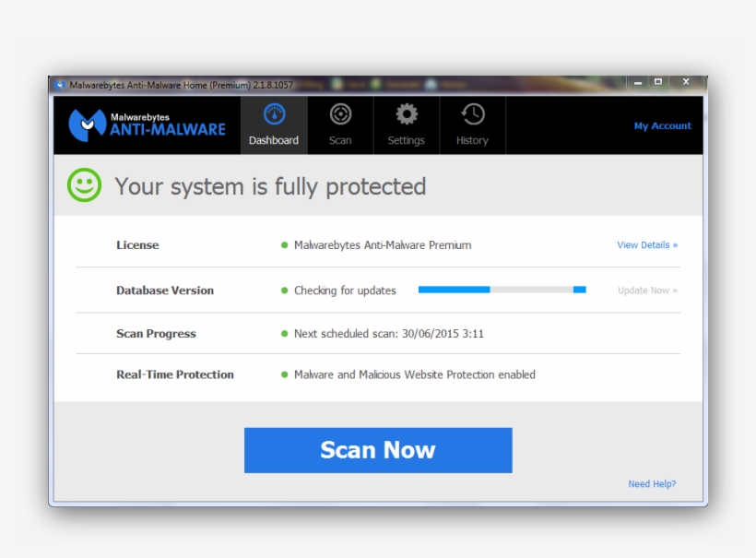756x558 pixels.
Task: Open the My Account section
Action: pos(662,125)
